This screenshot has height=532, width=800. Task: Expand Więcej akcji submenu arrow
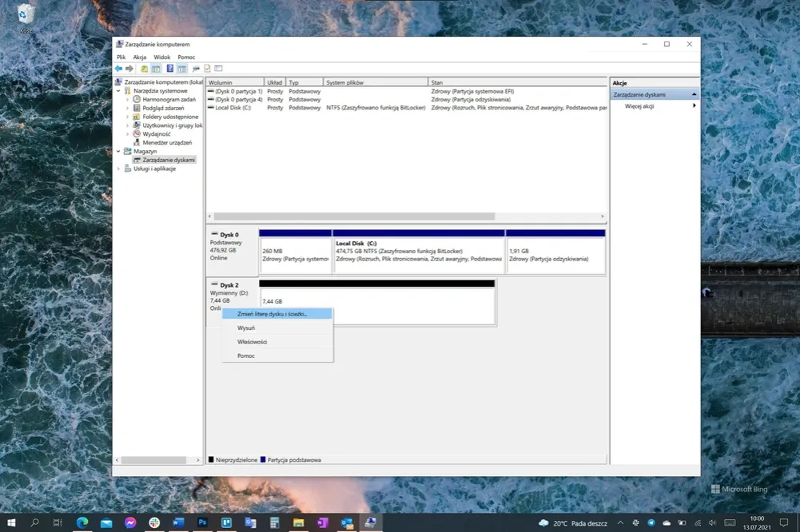(x=694, y=106)
